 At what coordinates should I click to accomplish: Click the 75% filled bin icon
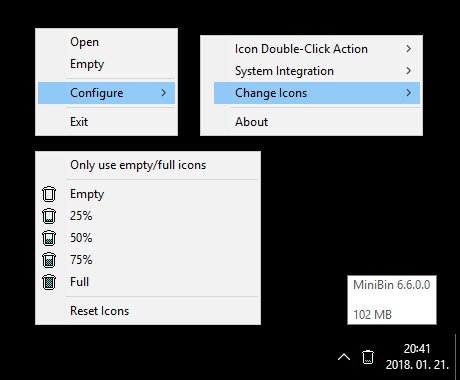(x=49, y=260)
